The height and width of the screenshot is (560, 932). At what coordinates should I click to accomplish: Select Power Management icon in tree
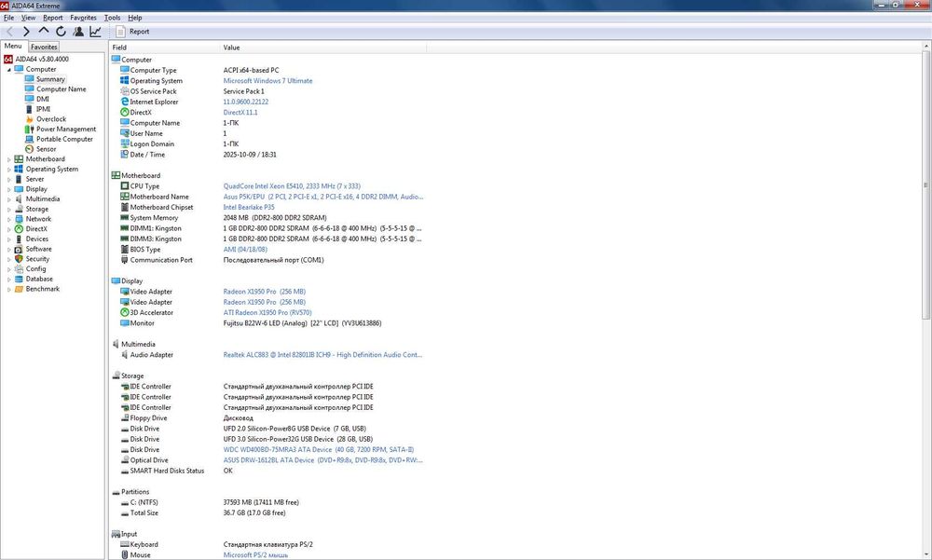click(x=29, y=129)
